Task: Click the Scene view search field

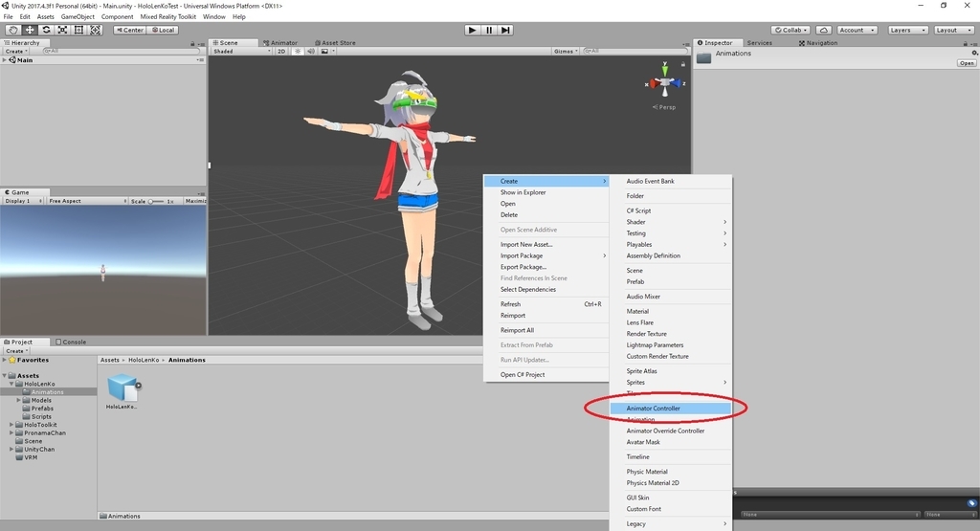Action: [x=635, y=52]
